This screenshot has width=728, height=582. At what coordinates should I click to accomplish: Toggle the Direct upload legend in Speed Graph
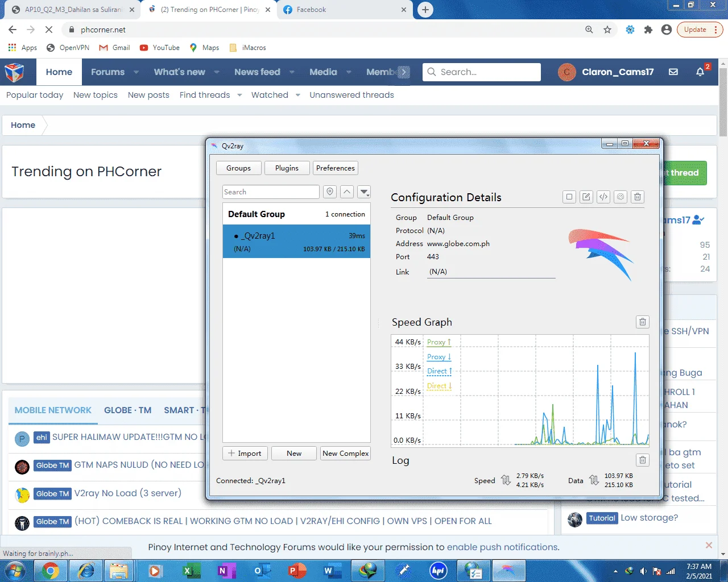tap(440, 371)
